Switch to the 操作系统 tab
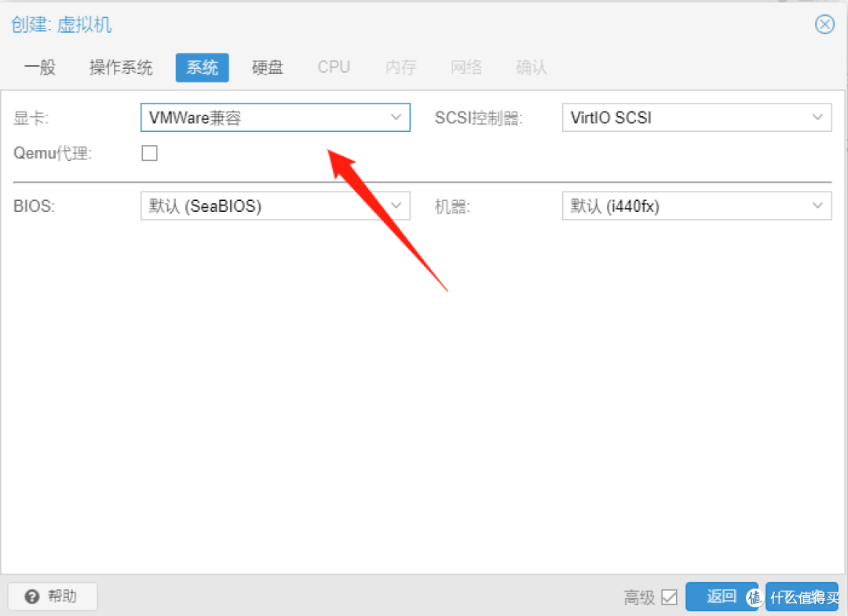This screenshot has width=848, height=616. point(121,67)
